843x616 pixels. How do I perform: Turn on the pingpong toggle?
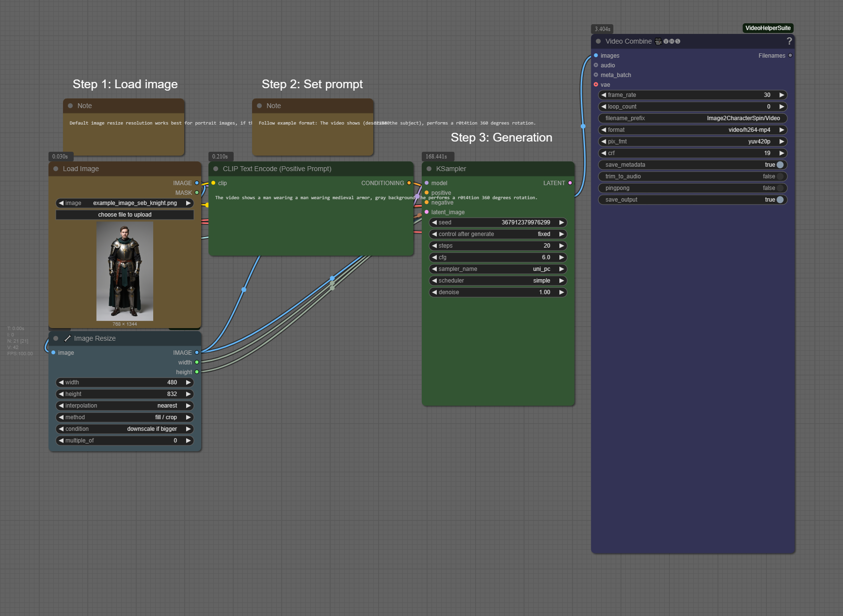[x=779, y=188]
